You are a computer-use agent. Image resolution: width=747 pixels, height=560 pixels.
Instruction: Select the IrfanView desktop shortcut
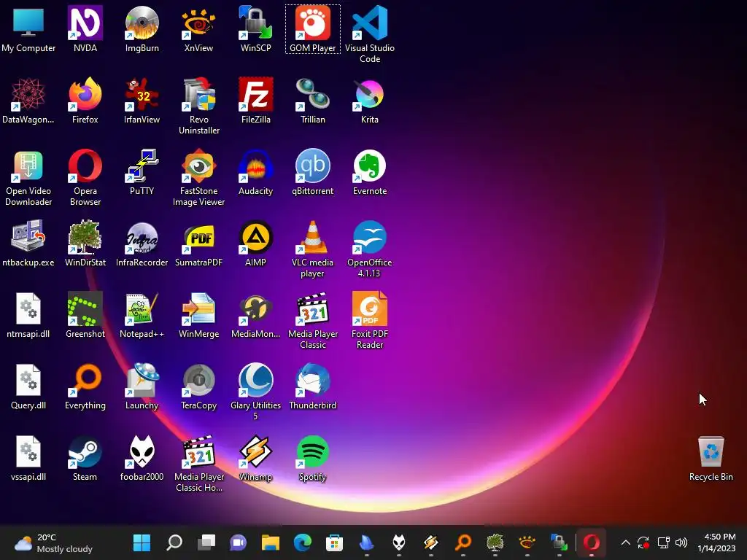[142, 101]
